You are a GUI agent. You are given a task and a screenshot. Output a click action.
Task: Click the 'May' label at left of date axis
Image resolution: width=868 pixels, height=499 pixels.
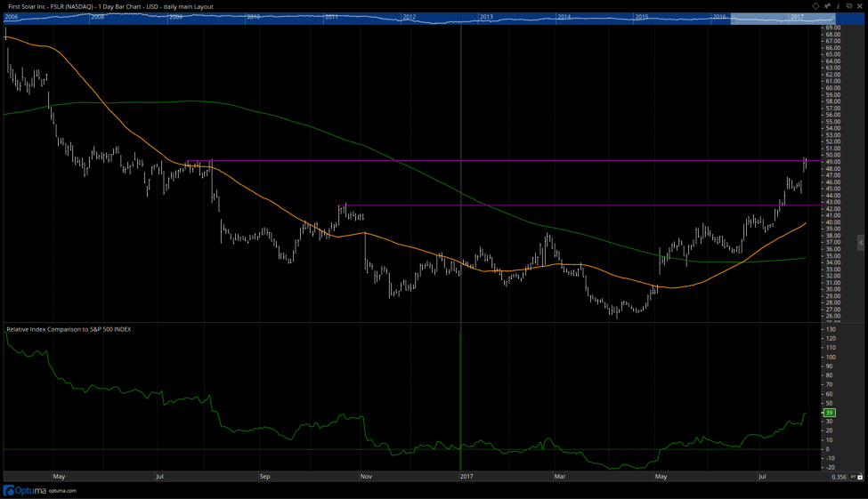pos(60,477)
